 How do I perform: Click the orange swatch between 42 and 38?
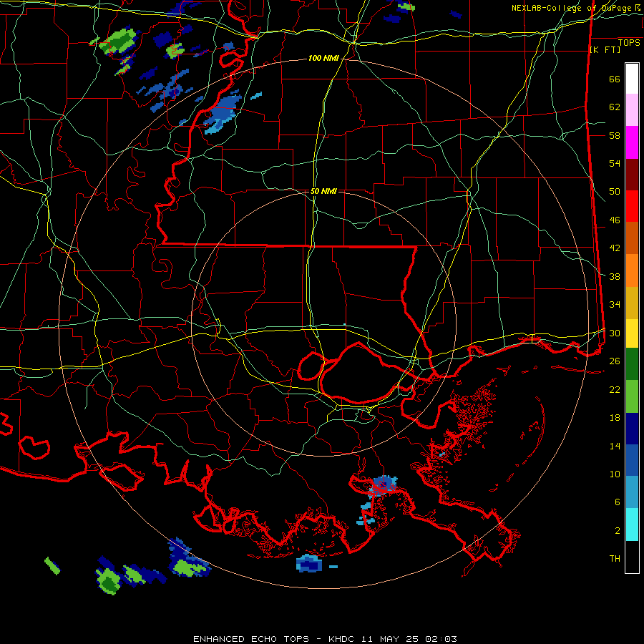point(632,270)
